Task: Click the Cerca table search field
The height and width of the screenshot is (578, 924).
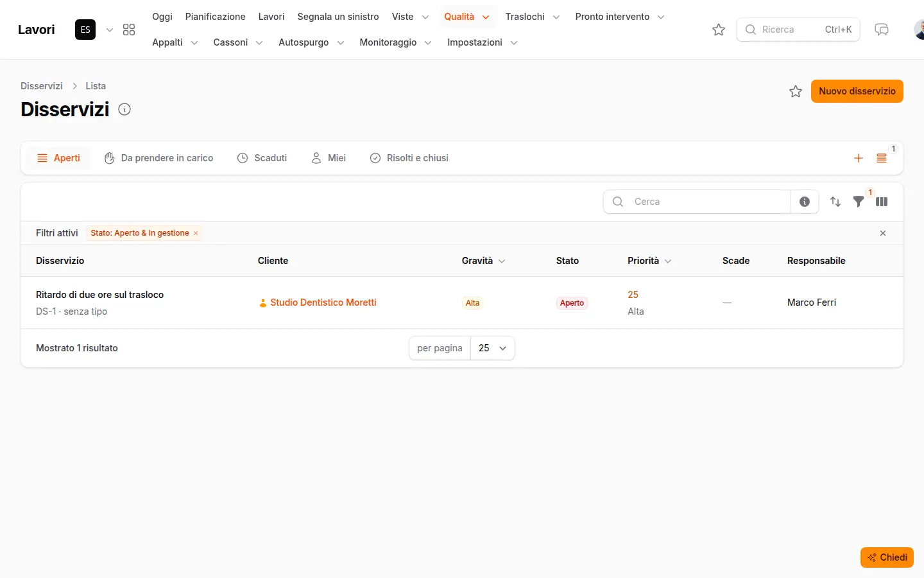Action: pos(697,202)
